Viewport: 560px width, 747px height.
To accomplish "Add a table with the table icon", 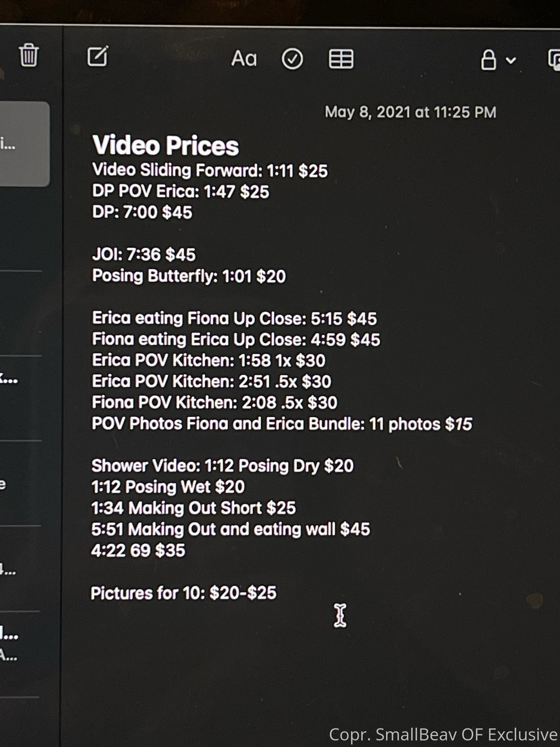I will [341, 59].
